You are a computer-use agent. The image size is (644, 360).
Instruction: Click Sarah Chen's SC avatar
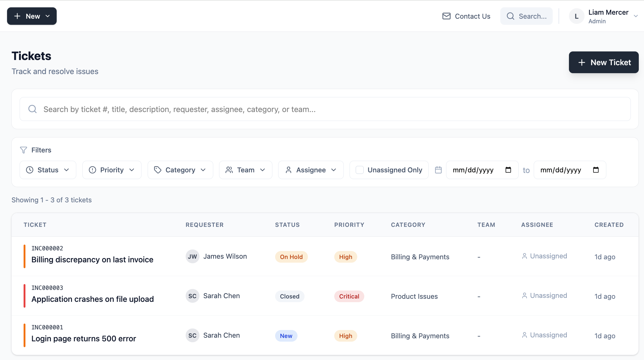pyautogui.click(x=192, y=296)
